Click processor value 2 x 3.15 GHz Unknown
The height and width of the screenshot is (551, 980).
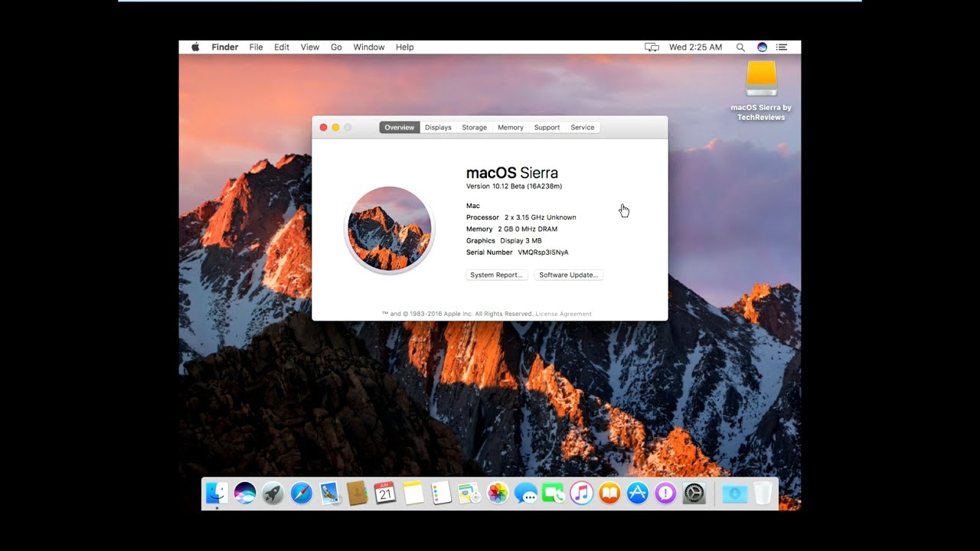point(540,217)
